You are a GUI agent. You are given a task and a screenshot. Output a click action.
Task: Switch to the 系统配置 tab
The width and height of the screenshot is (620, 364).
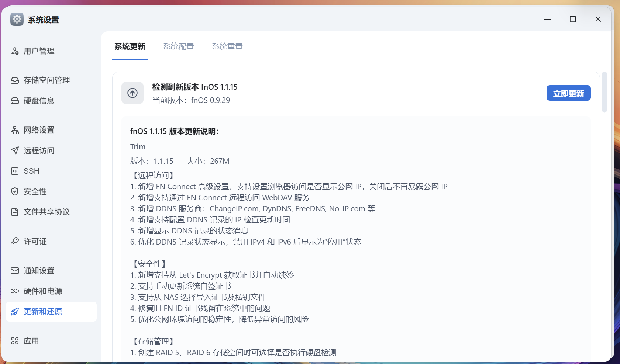click(179, 46)
